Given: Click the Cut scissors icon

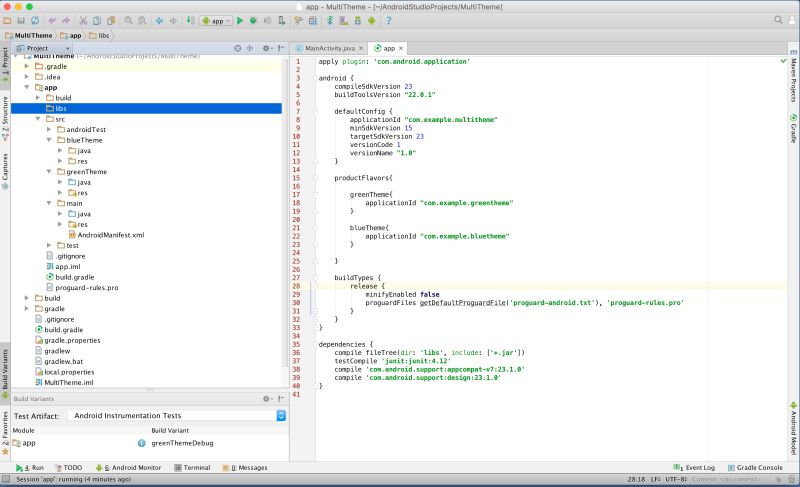Looking at the screenshot, I should coord(83,20).
